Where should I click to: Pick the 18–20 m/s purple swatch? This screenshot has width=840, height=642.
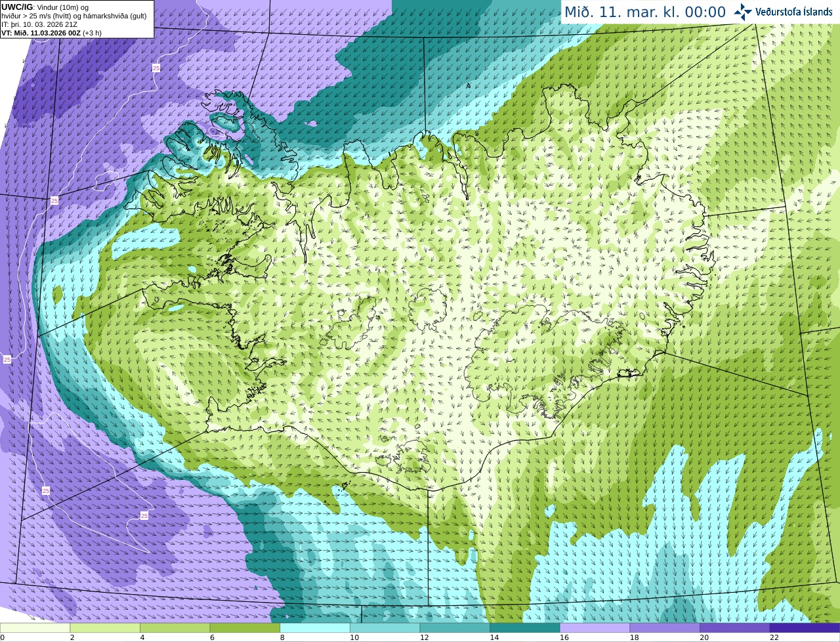[665, 628]
